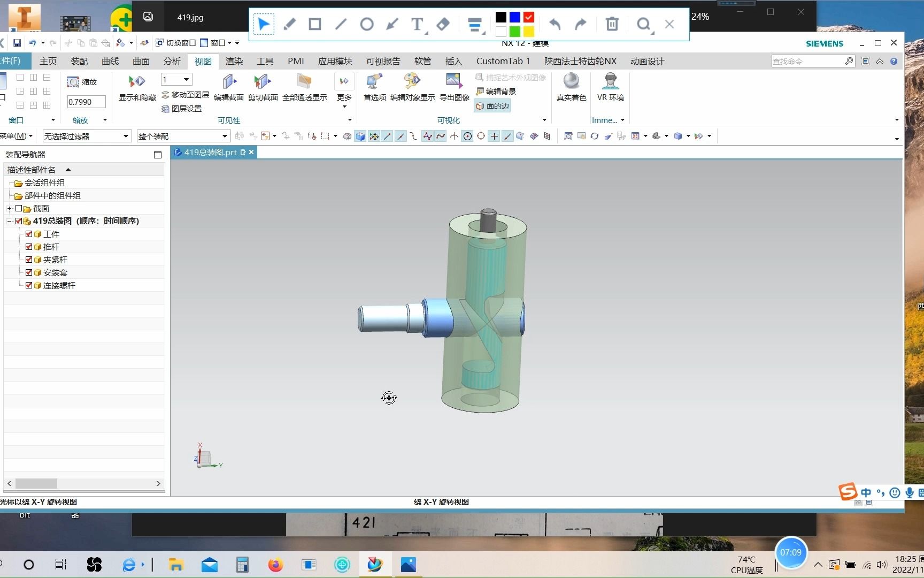Select the 会话组件组 tree item
The width and height of the screenshot is (924, 578).
tap(44, 183)
